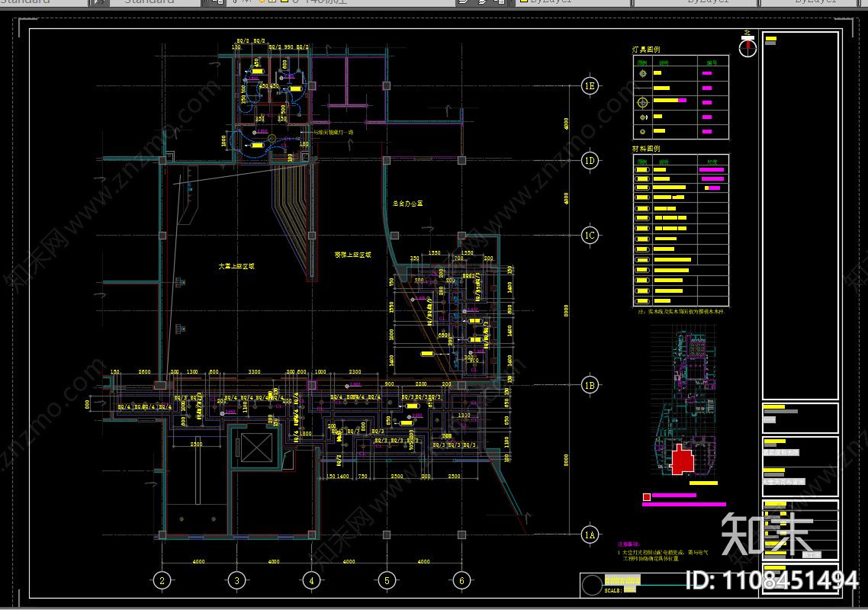Click the north arrow compass symbol
868x610 pixels.
(x=747, y=47)
